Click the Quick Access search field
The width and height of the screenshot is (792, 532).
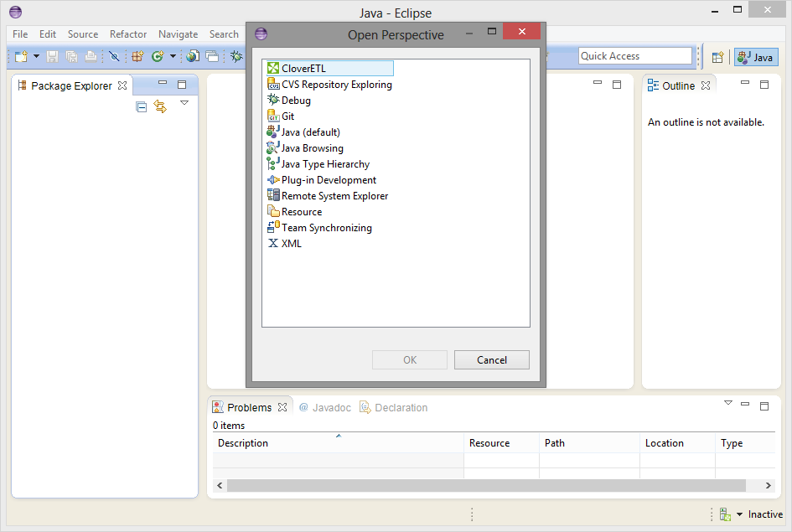click(635, 56)
